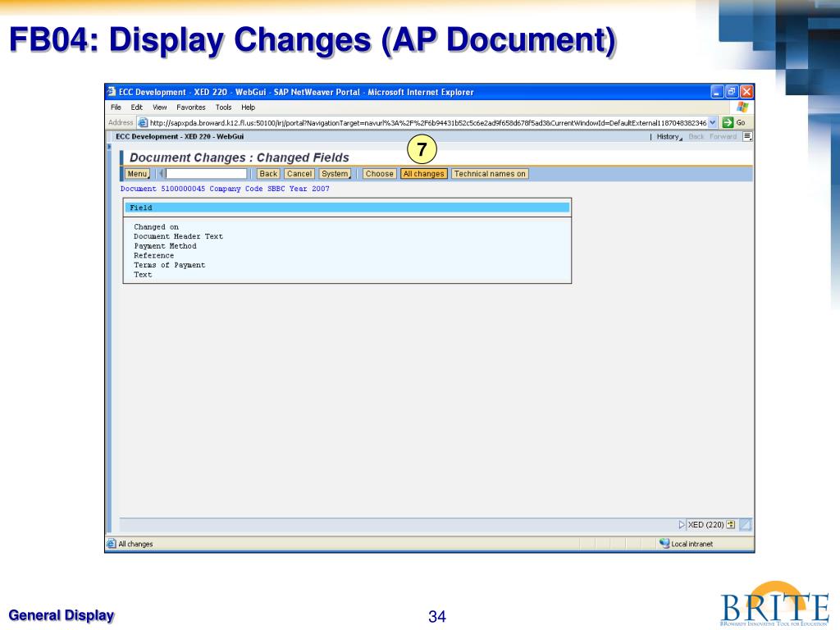Minimize the Internet Explorer window
Screen dimensions: 840x630
point(717,92)
